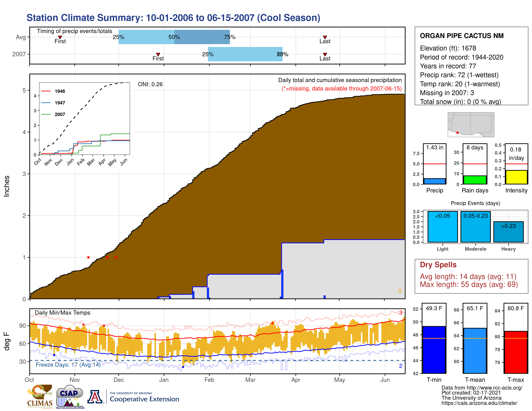Click the ONI: 0.26 label
This screenshot has width=532, height=411.
(150, 84)
